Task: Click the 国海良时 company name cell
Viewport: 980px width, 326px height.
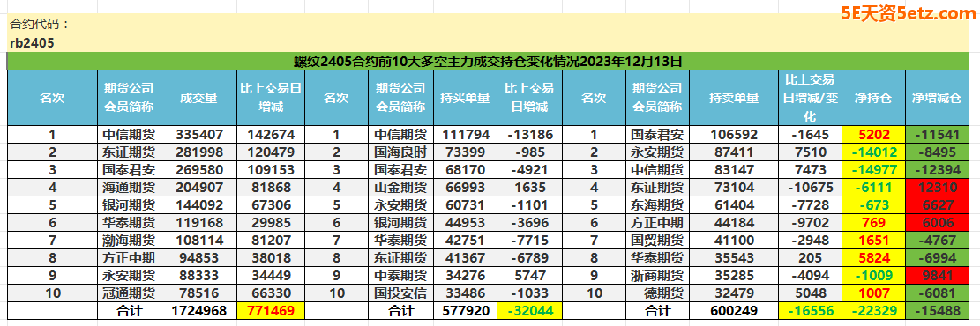Action: [400, 152]
